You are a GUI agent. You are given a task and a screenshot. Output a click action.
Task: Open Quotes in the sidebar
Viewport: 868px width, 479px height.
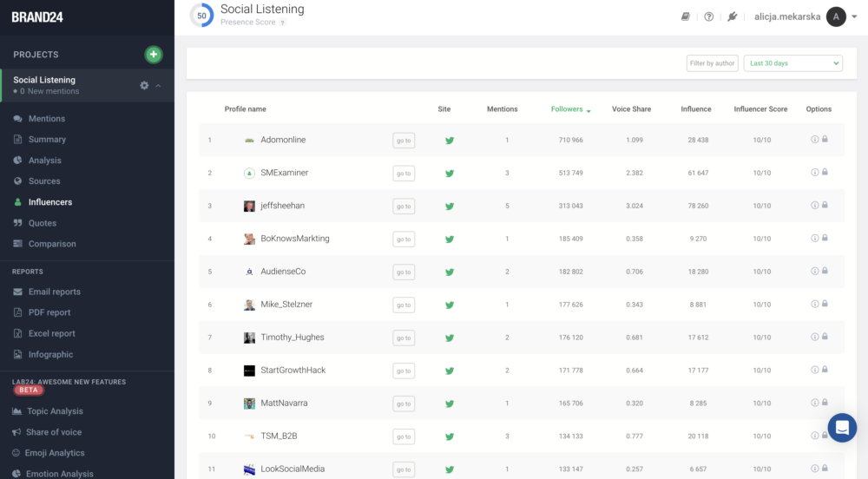pyautogui.click(x=43, y=223)
